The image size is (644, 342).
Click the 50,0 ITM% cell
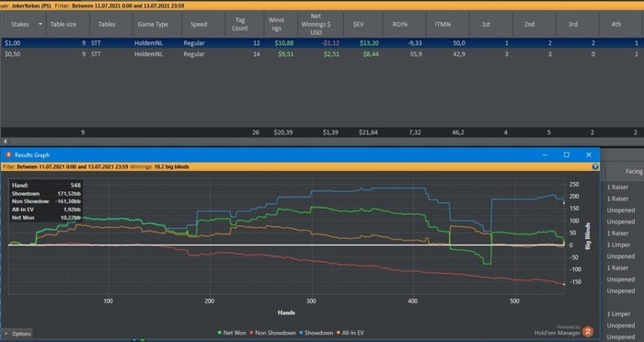(x=459, y=43)
